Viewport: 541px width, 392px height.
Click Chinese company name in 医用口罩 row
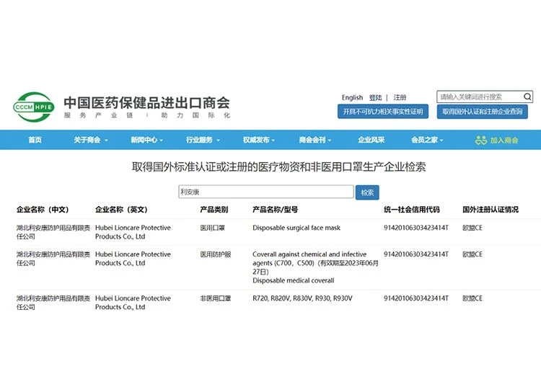[x=53, y=232]
